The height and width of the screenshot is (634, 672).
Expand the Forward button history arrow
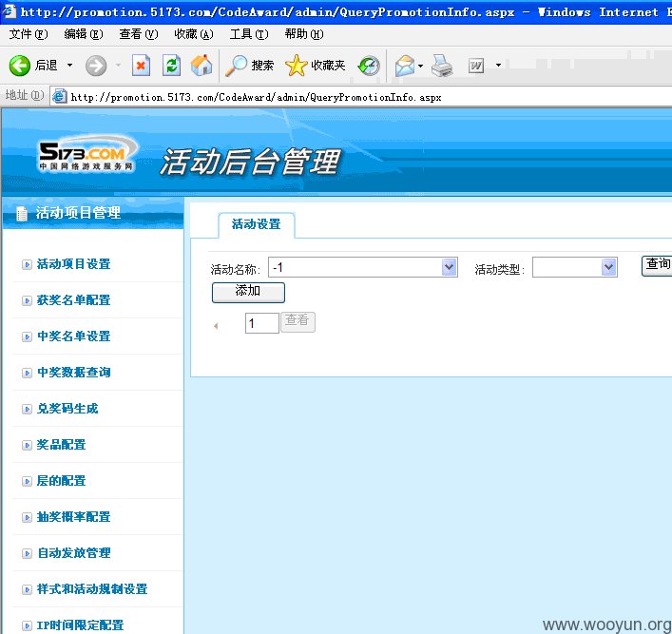click(118, 66)
